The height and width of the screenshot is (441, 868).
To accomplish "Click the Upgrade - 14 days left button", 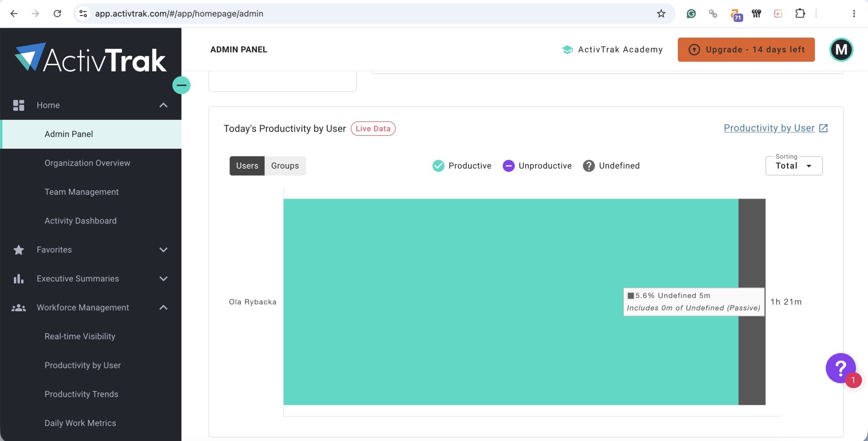I will pos(746,50).
